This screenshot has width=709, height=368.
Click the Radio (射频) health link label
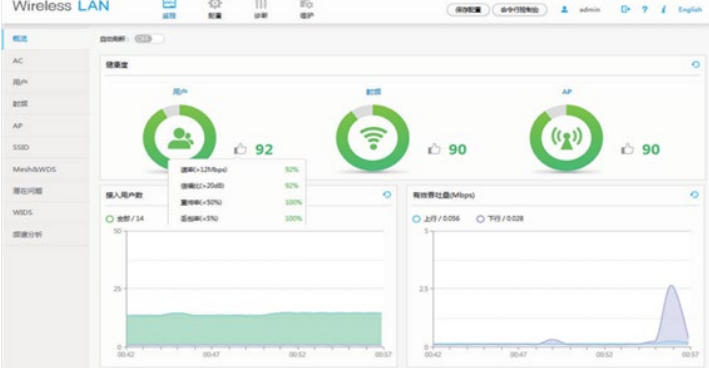coord(373,92)
